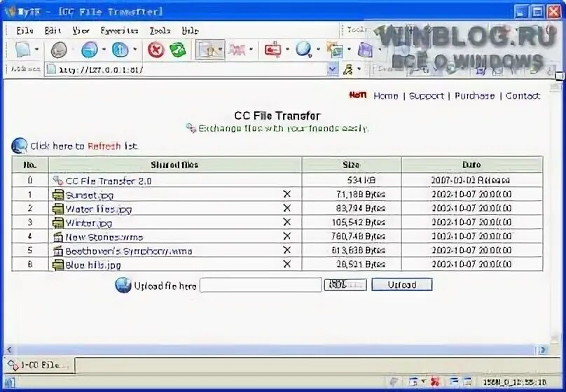Click the upload file path input field
Screen dimensions: 566x392
point(261,285)
